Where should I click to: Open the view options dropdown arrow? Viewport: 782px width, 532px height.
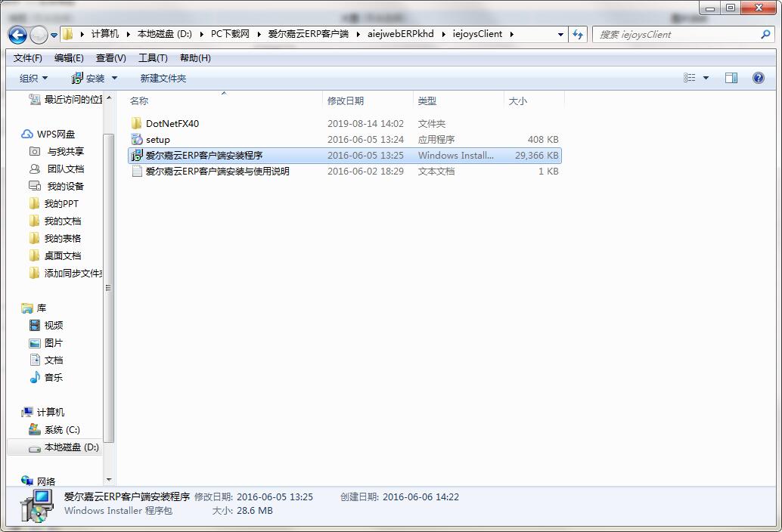click(706, 78)
